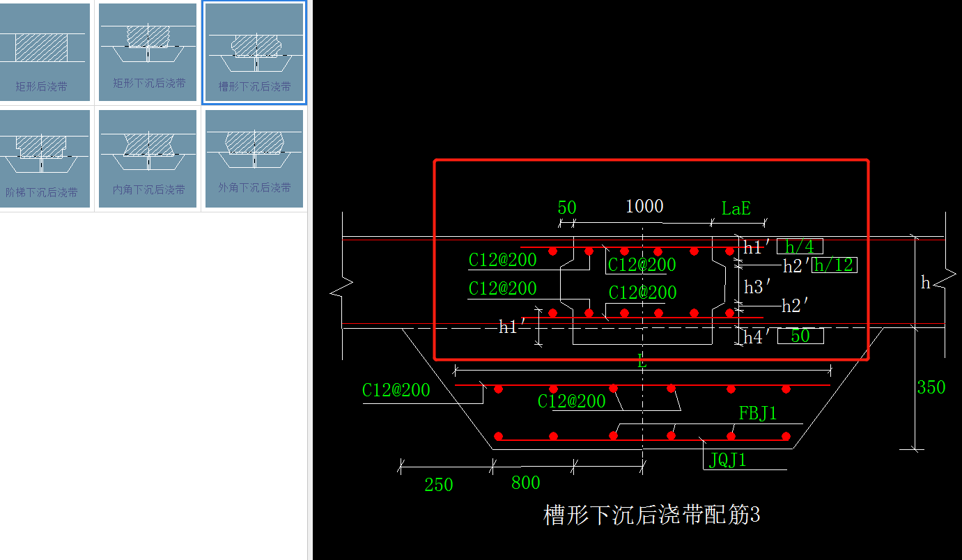This screenshot has width=962, height=560.
Task: Click the green L span label
Action: coord(642,361)
